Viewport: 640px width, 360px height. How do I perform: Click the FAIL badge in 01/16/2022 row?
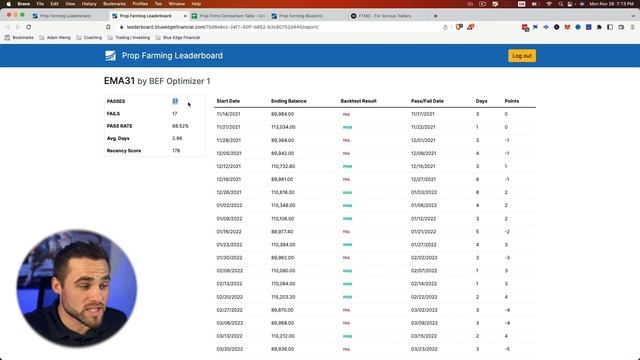click(x=347, y=232)
